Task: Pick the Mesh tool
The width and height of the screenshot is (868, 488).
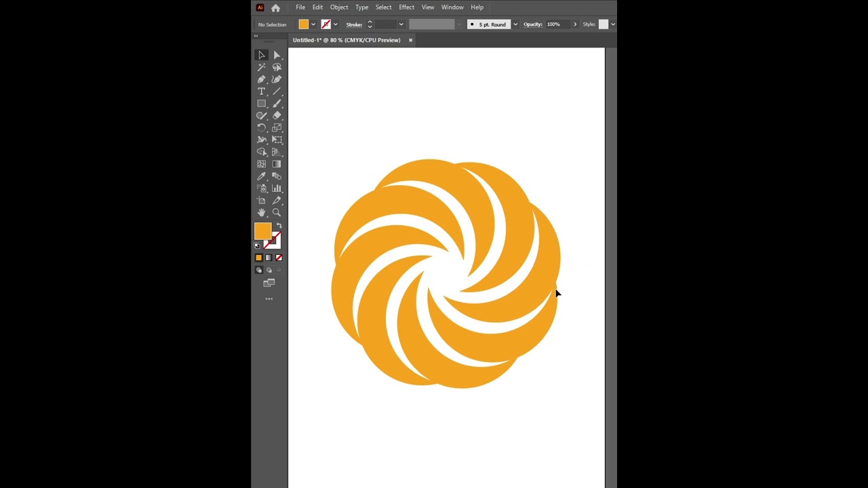Action: tap(262, 164)
